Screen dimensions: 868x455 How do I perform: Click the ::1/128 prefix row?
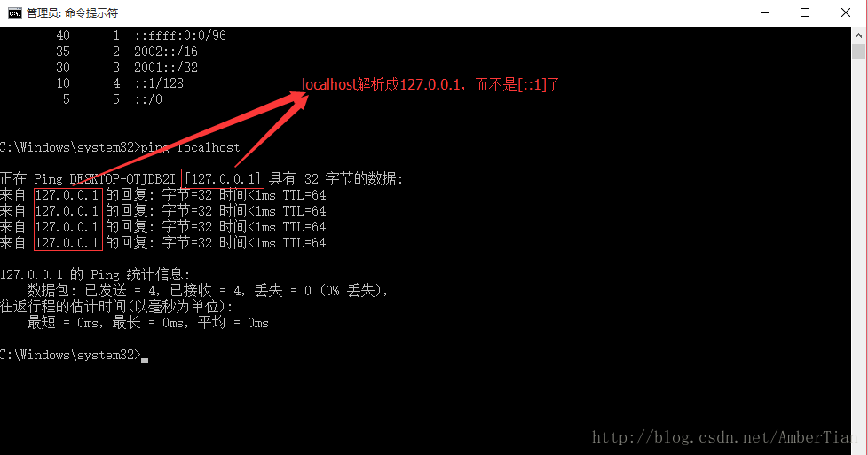pos(120,83)
